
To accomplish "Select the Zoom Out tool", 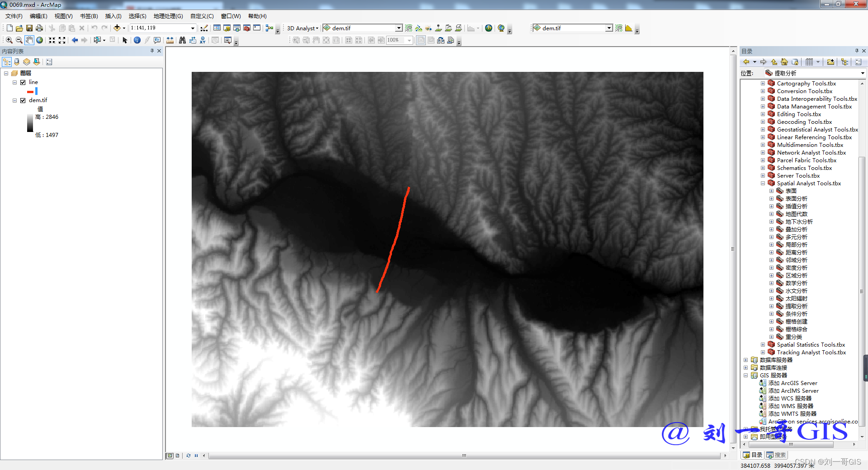I will 19,40.
